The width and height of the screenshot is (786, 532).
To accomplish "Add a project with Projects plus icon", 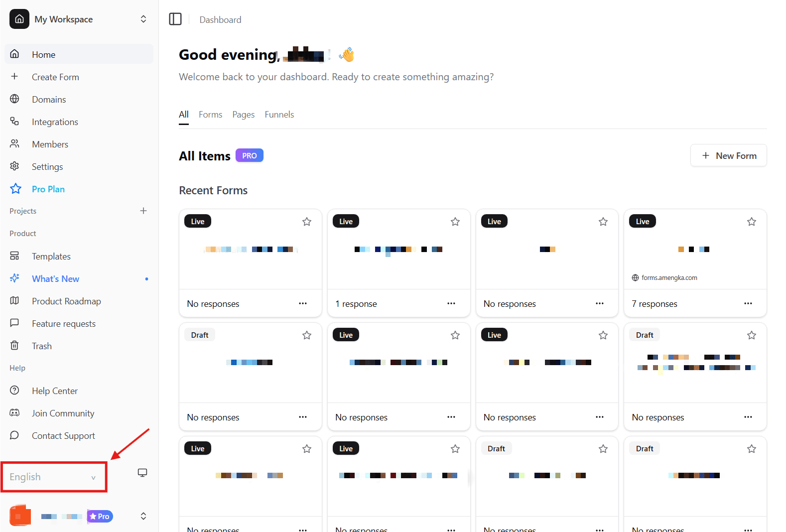I will pyautogui.click(x=143, y=211).
